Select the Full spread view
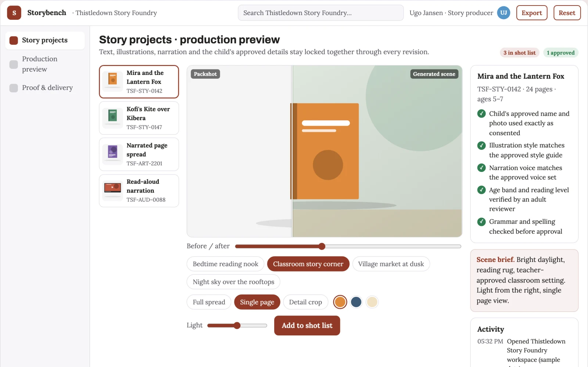This screenshot has width=588, height=367. click(209, 302)
